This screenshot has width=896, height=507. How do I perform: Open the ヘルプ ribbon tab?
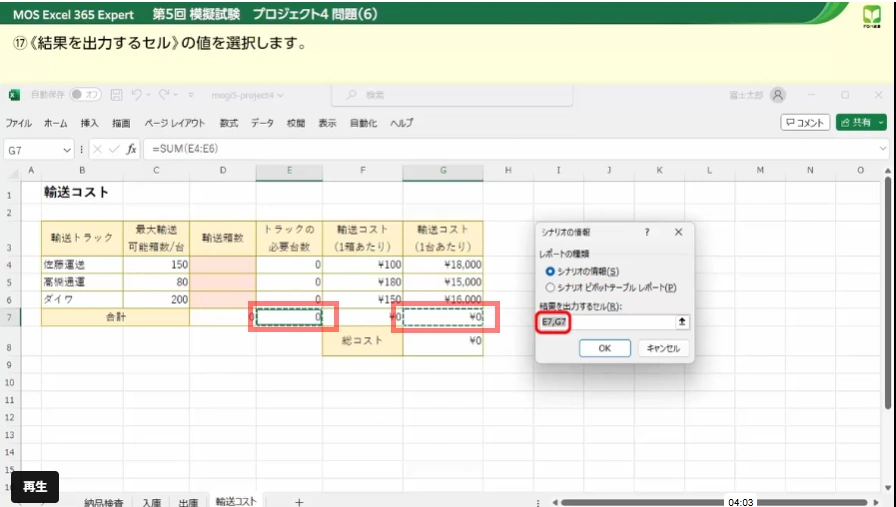[x=401, y=123]
